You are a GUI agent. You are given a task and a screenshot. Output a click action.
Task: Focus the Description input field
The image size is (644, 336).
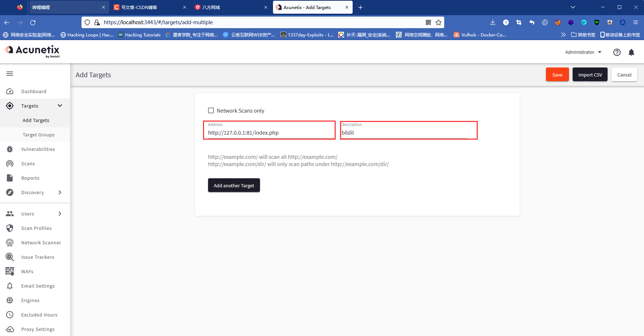(405, 132)
